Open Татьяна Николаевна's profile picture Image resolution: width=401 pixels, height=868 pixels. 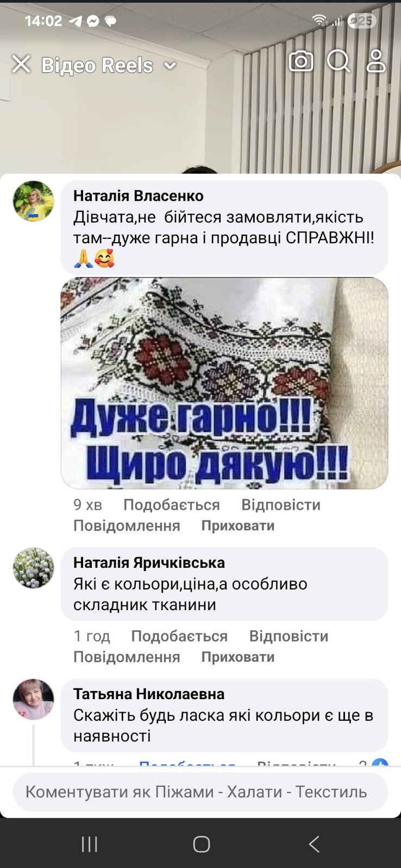coord(34,699)
